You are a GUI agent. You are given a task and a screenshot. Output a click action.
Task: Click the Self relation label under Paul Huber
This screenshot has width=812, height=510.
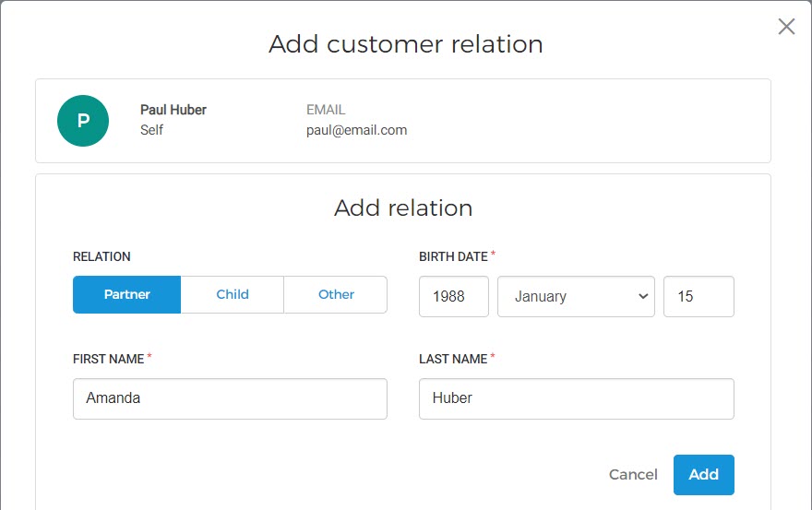tap(152, 130)
